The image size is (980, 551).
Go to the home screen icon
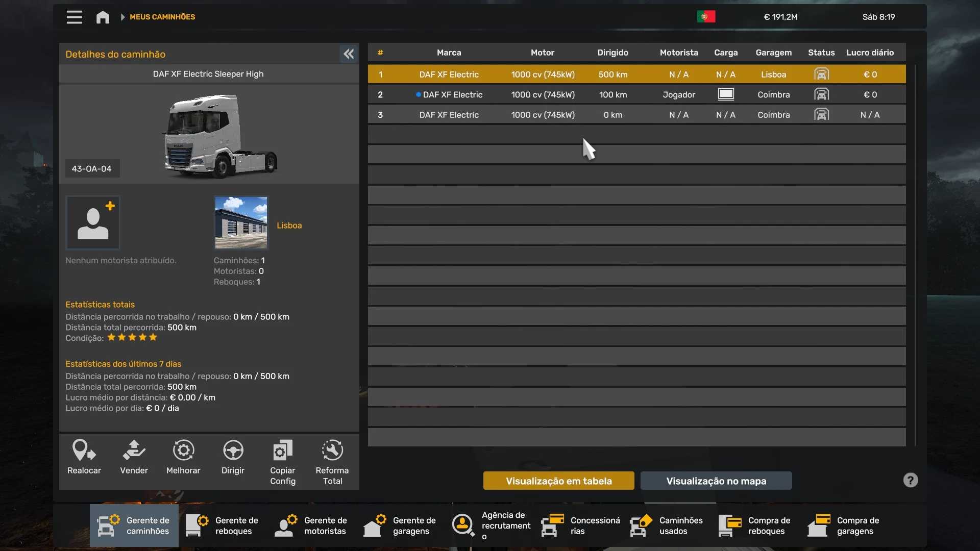coord(103,17)
